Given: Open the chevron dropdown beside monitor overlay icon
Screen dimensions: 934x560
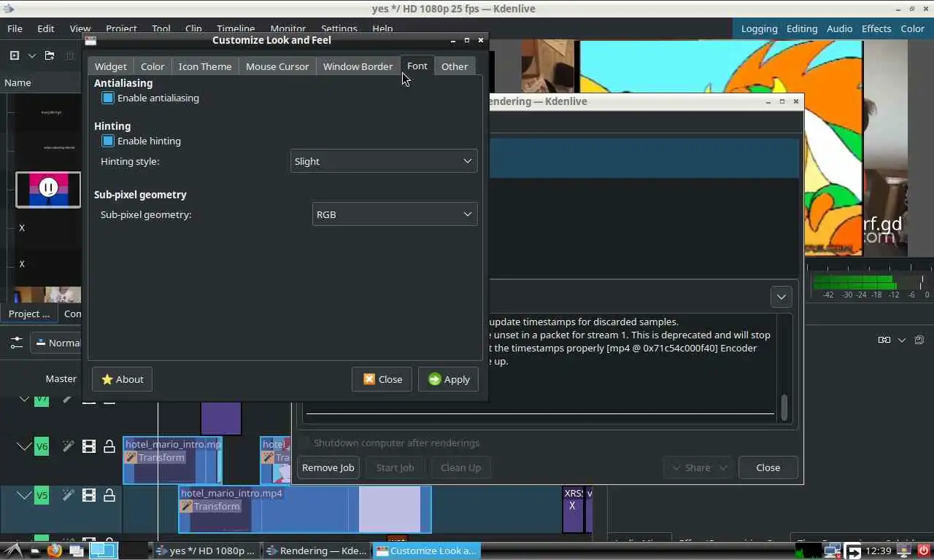Looking at the screenshot, I should [x=902, y=340].
